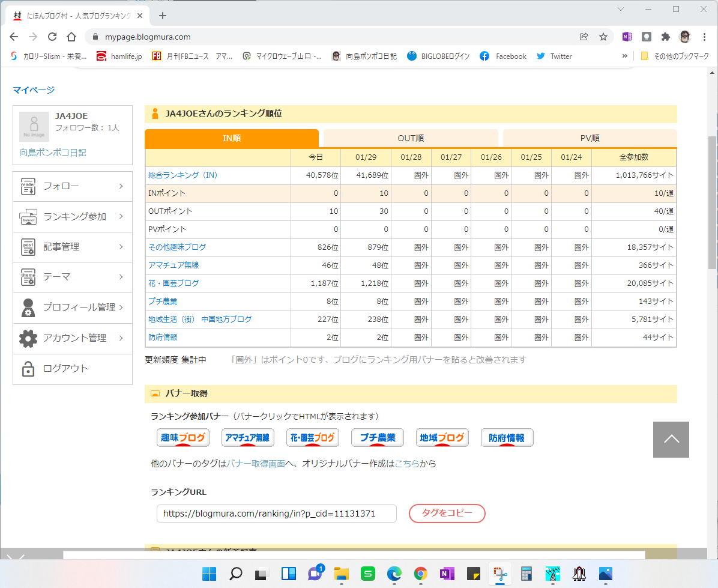Open the ランキング参加 sidebar menu
The height and width of the screenshot is (588, 718).
[x=73, y=216]
